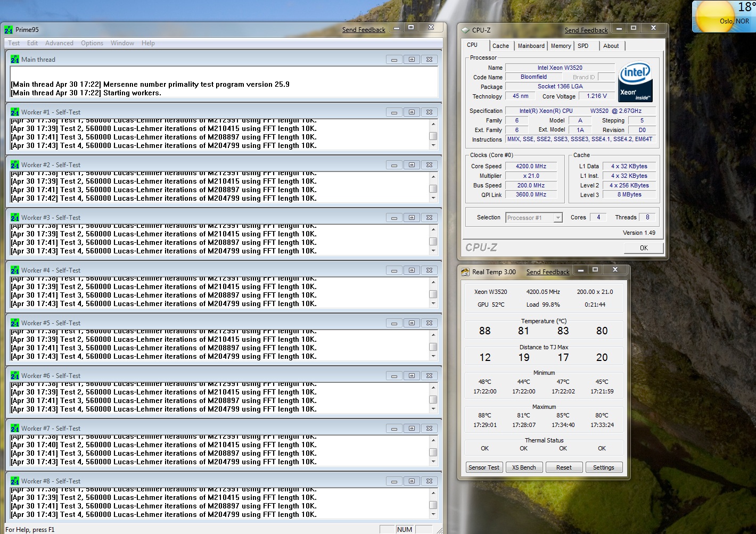Maximize the Worker #5 sub-window
The image size is (756, 534).
coord(412,323)
